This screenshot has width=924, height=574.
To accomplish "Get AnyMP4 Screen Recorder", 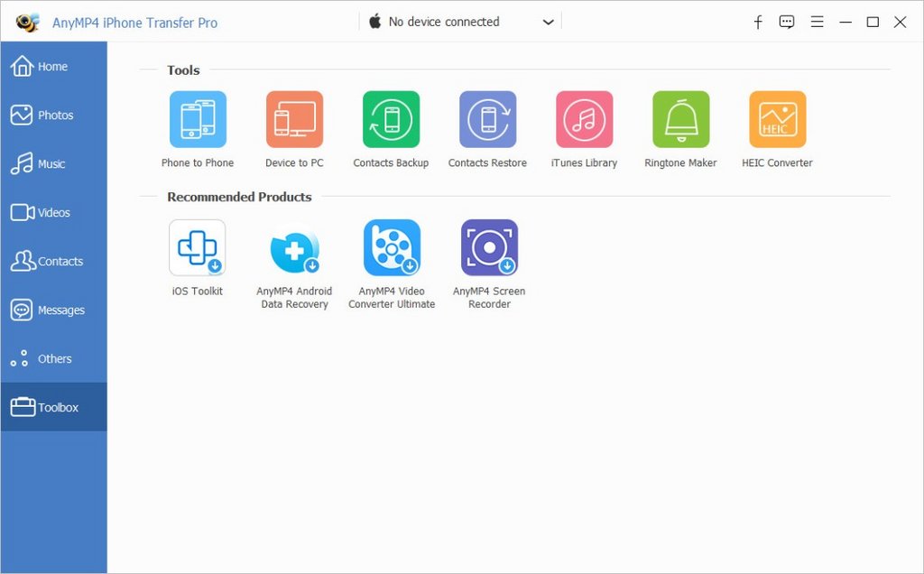I will click(x=489, y=247).
